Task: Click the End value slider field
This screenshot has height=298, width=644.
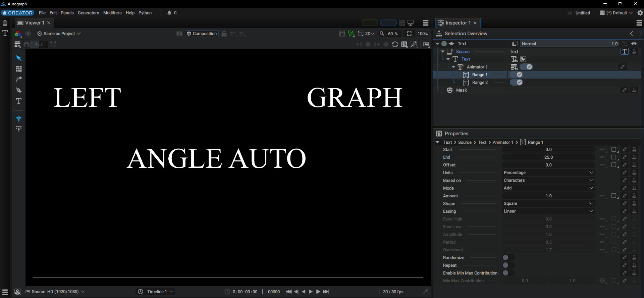Action: 548,157
